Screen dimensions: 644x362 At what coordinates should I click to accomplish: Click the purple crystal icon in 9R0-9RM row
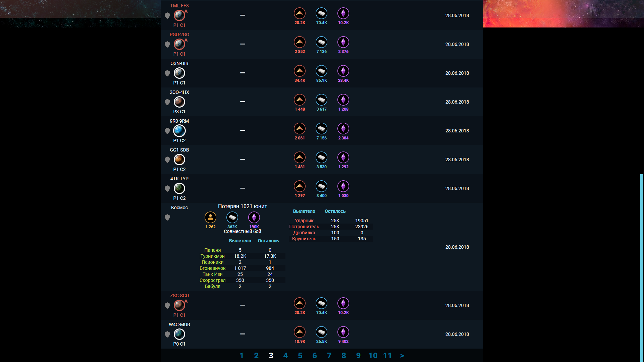pyautogui.click(x=343, y=129)
